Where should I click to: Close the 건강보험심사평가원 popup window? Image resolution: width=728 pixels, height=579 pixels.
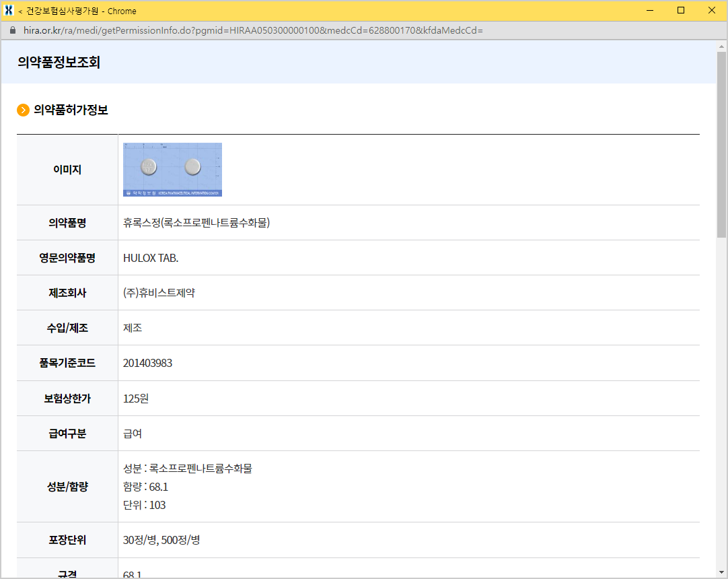[711, 10]
